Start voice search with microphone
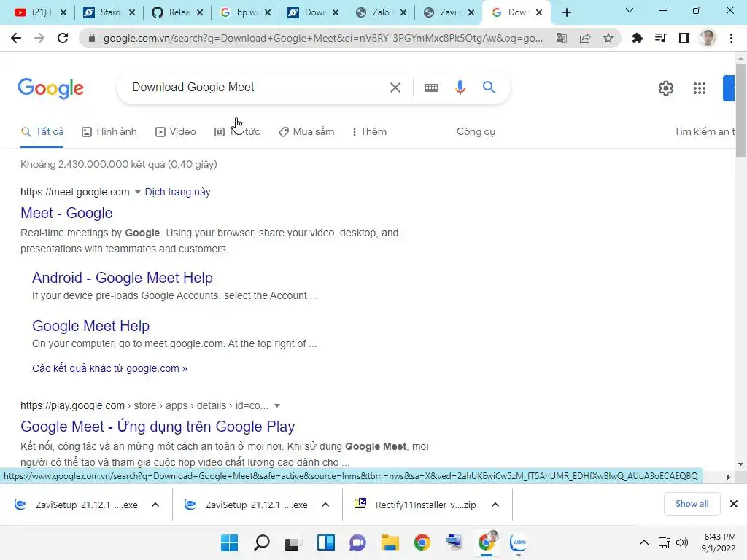The height and width of the screenshot is (560, 747). click(x=460, y=87)
